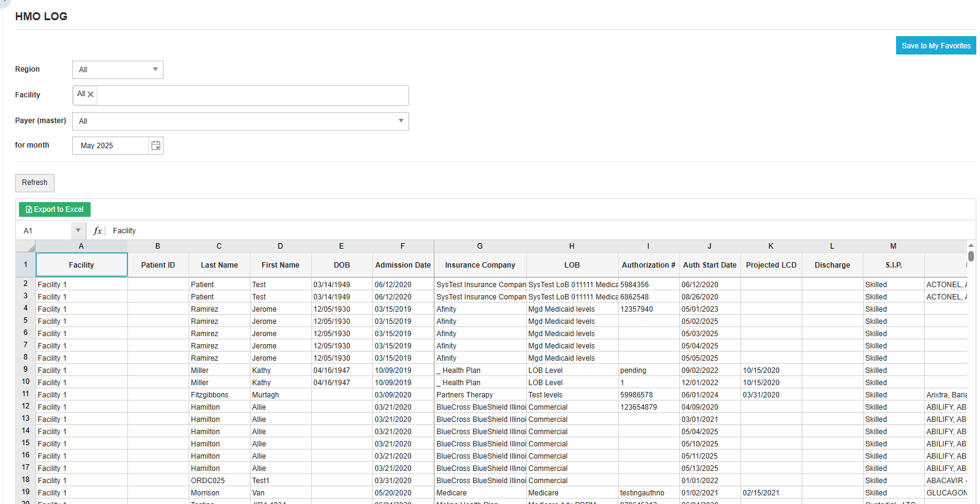Open the month calendar picker icon
Viewport: 980px width, 504px height.
coord(156,146)
